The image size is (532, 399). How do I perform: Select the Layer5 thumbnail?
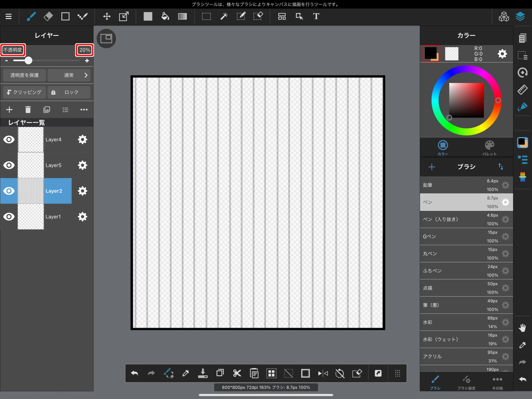(x=30, y=165)
